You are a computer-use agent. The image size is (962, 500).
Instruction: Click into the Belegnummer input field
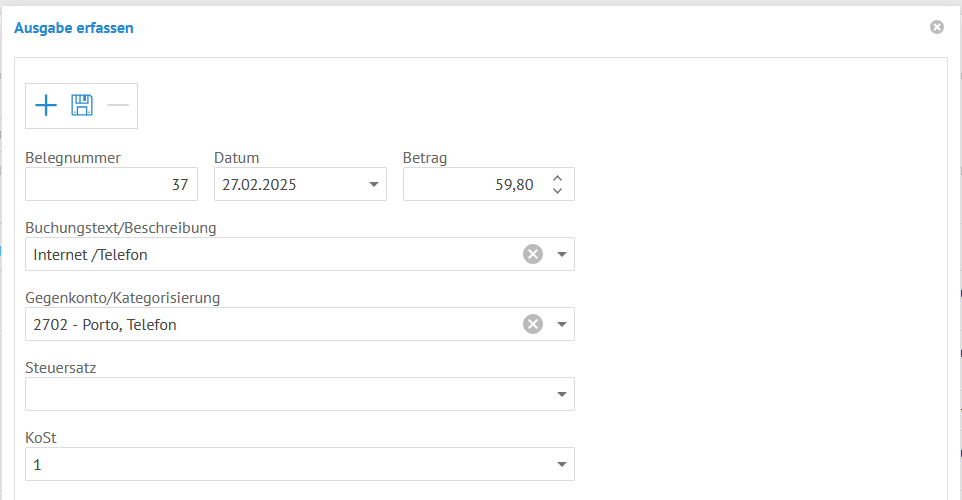point(110,184)
